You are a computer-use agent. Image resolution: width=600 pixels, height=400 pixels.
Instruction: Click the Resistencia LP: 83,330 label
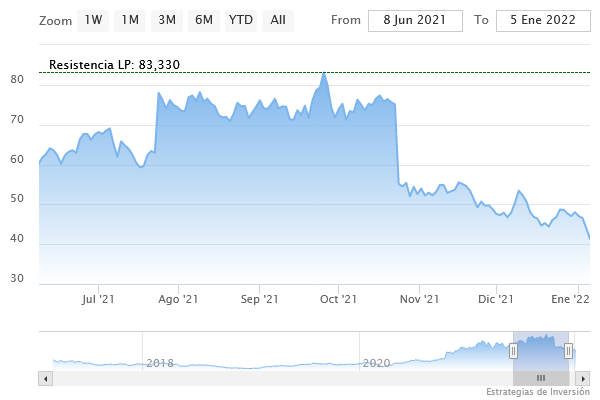pos(114,65)
